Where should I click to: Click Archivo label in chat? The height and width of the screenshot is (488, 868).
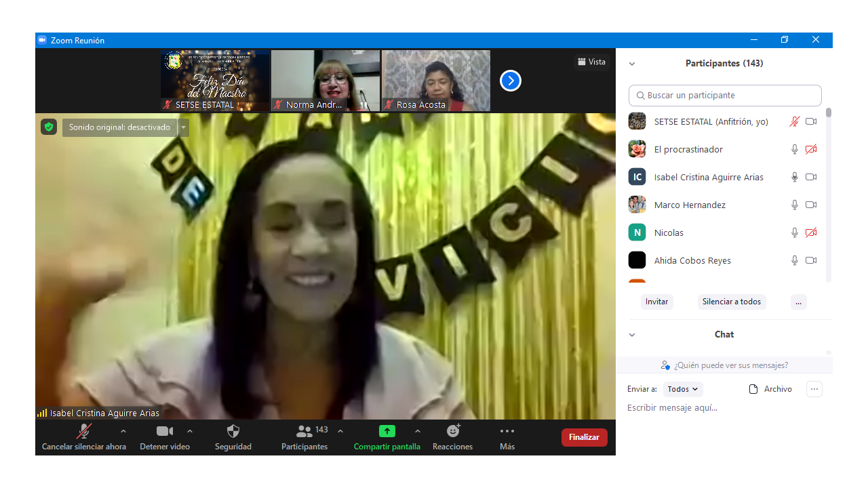click(x=778, y=389)
